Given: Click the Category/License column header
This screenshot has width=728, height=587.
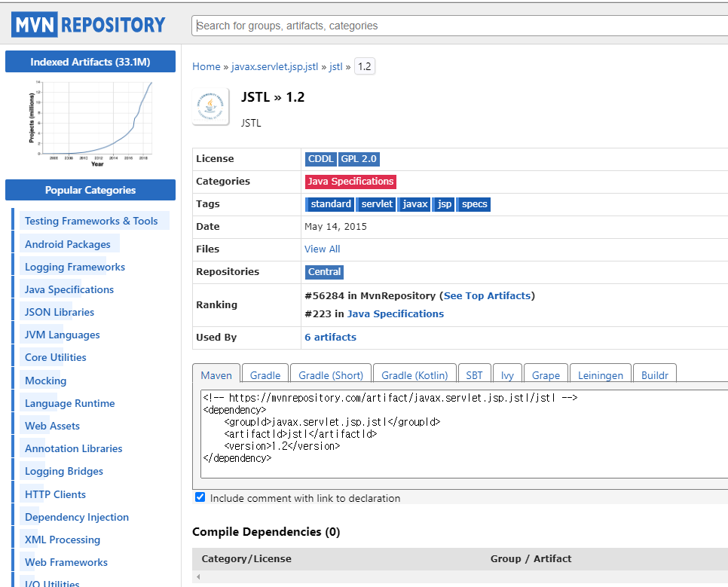Looking at the screenshot, I should click(246, 558).
